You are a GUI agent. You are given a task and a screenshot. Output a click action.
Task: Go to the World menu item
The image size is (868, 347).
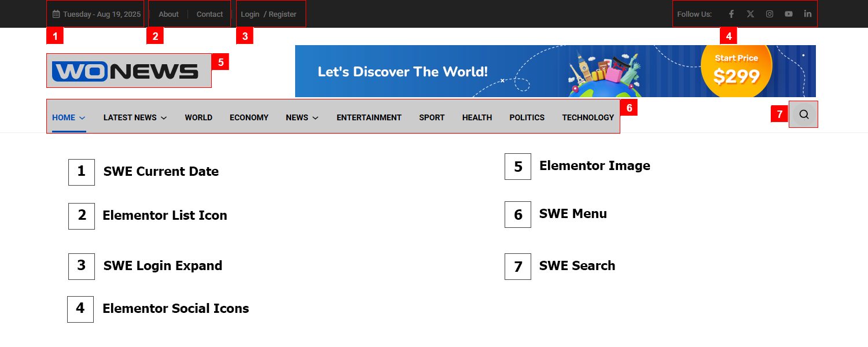point(198,117)
